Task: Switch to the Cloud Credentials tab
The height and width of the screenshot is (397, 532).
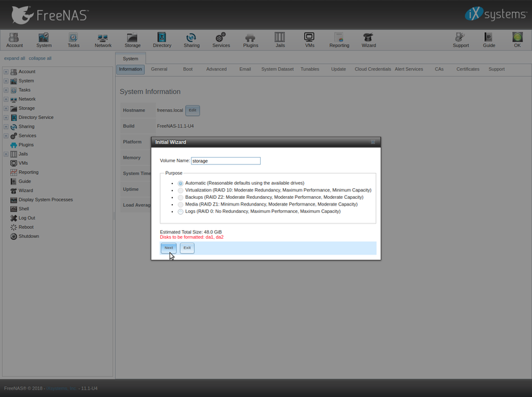Action: point(372,69)
